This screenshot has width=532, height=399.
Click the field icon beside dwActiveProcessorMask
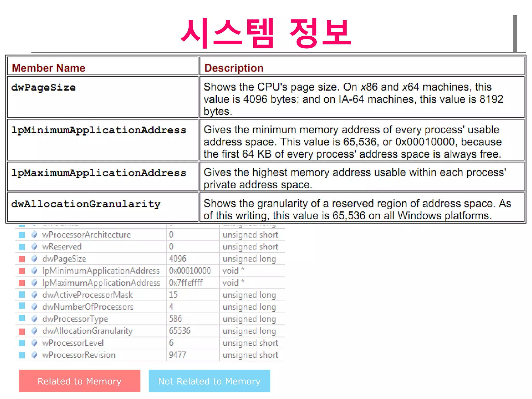pos(34,295)
